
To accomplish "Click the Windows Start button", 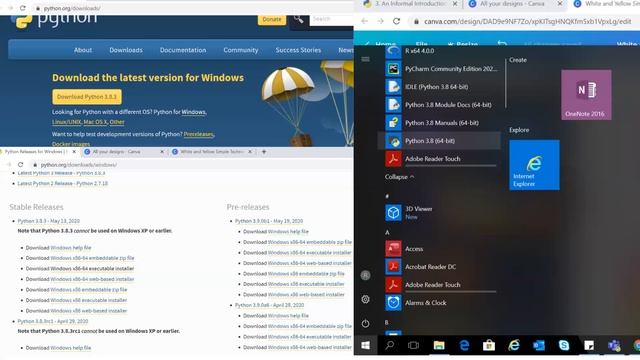I will (365, 345).
